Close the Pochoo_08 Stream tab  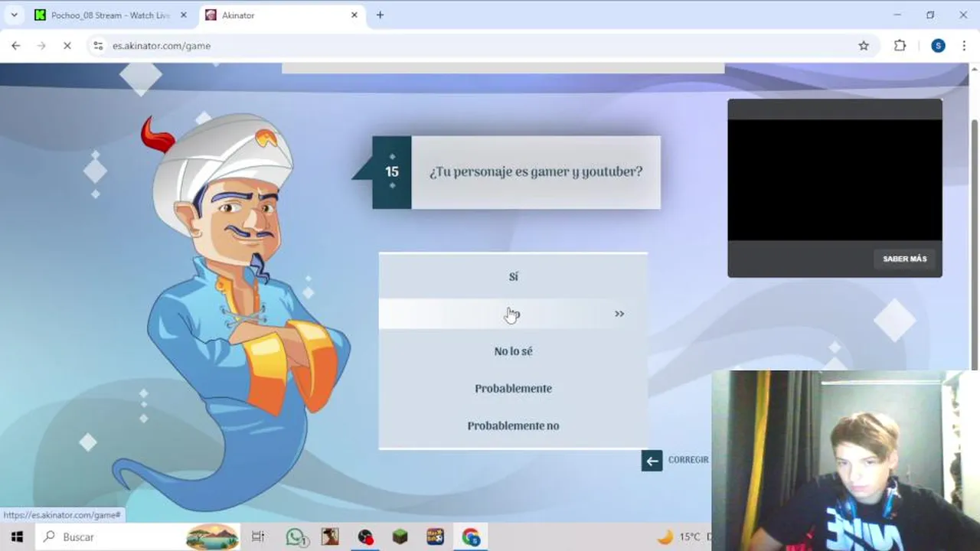click(x=183, y=15)
